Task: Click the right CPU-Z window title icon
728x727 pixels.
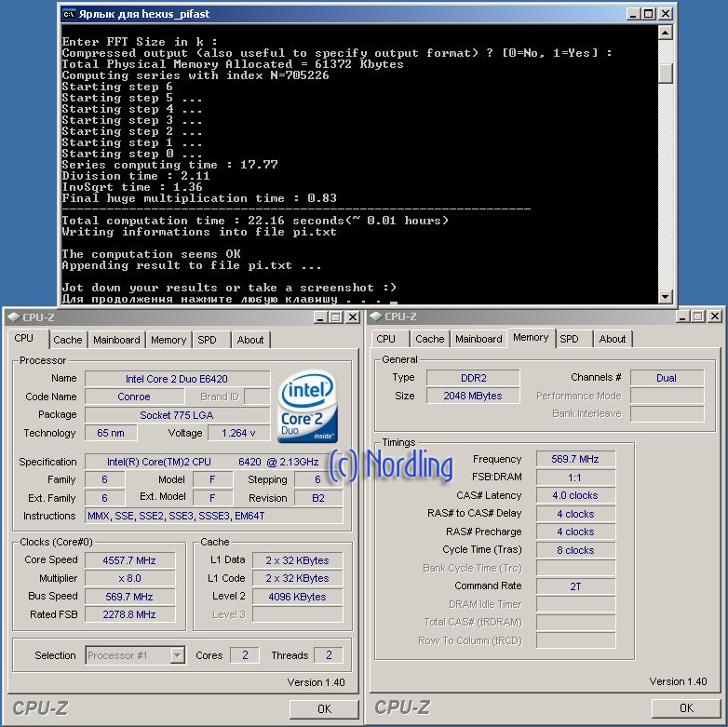Action: click(x=376, y=316)
